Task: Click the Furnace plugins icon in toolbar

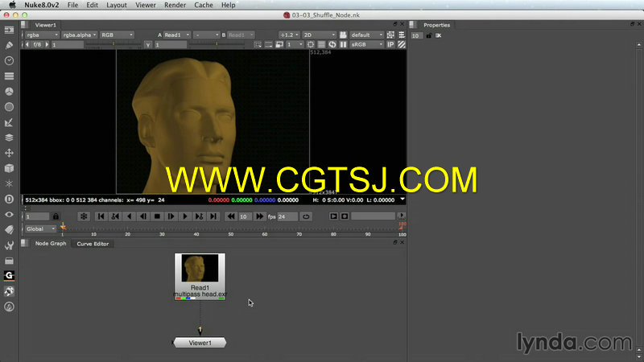Action: pos(9,291)
